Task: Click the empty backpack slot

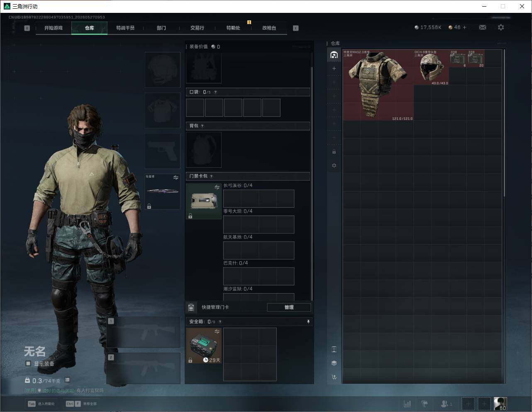Action: click(204, 150)
